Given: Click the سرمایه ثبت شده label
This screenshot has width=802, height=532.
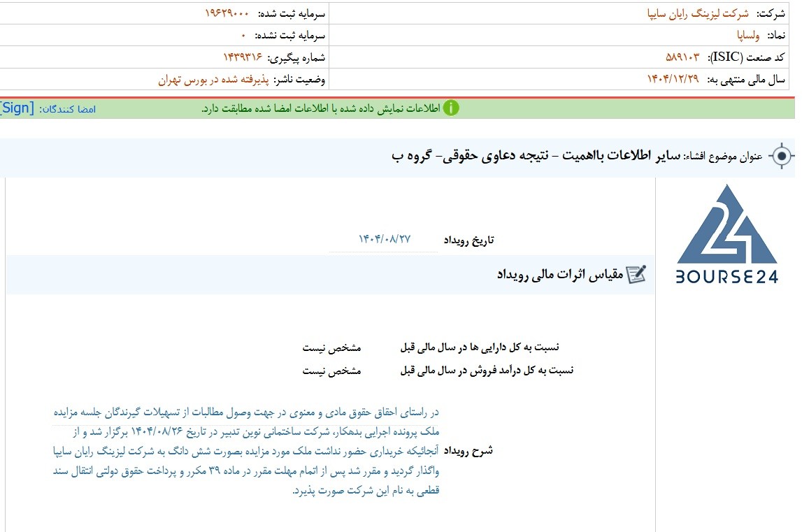Looking at the screenshot, I should tap(291, 14).
